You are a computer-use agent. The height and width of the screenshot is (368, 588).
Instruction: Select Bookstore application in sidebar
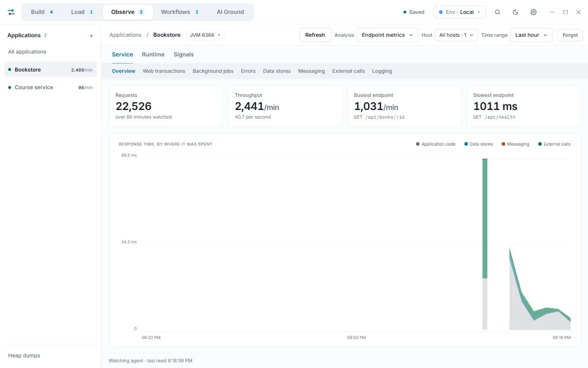51,70
